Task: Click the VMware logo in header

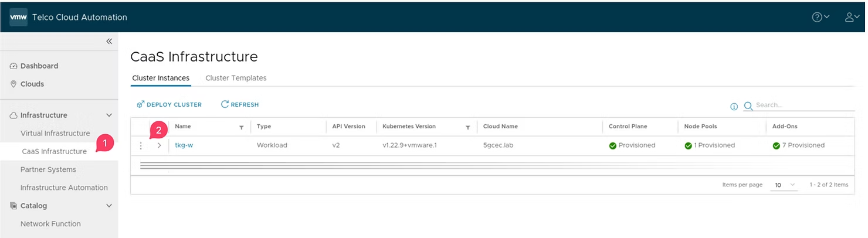Action: point(18,17)
